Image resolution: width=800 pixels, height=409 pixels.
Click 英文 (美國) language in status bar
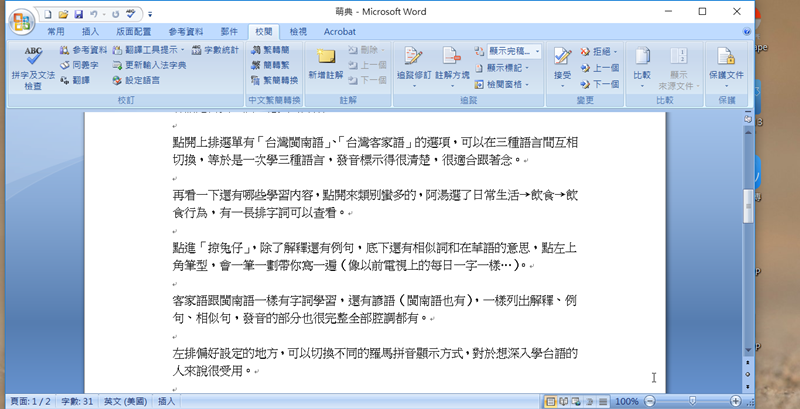pos(125,401)
